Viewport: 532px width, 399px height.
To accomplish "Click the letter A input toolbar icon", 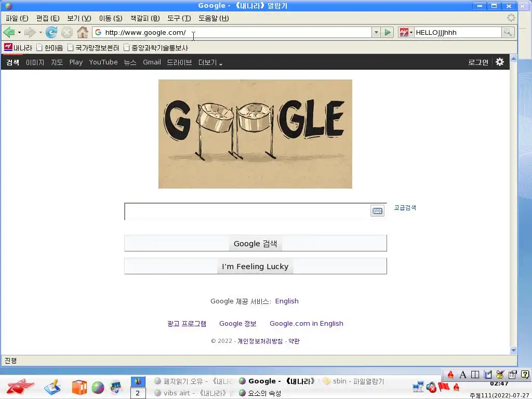I will (463, 375).
